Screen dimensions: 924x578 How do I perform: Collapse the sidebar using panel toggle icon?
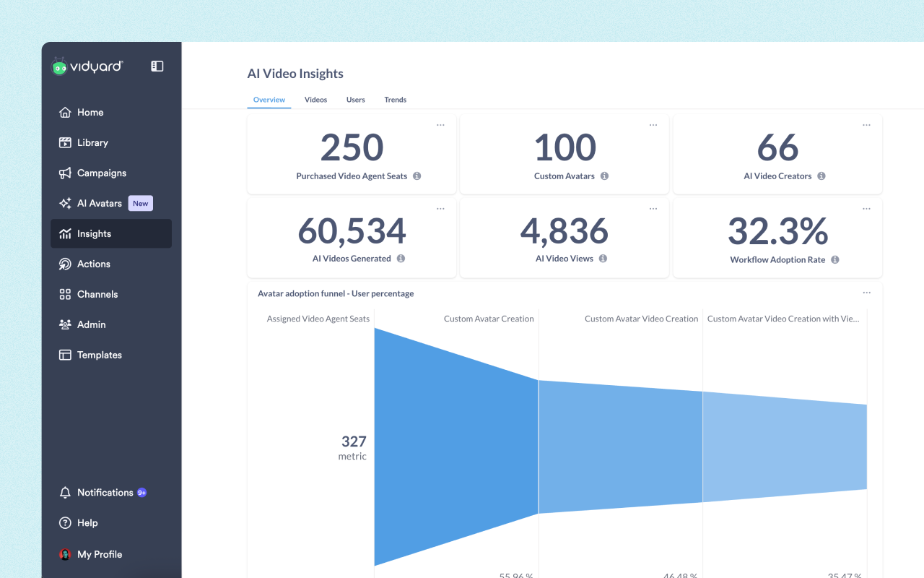(x=157, y=66)
